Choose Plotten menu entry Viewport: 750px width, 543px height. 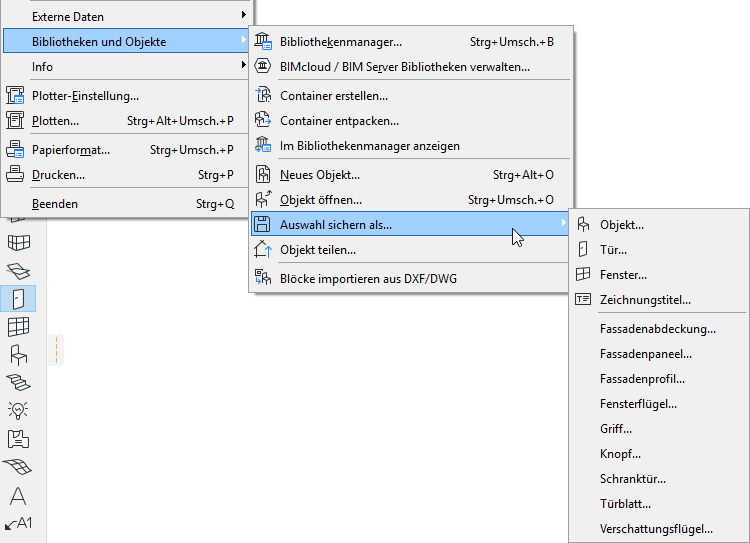(x=127, y=121)
